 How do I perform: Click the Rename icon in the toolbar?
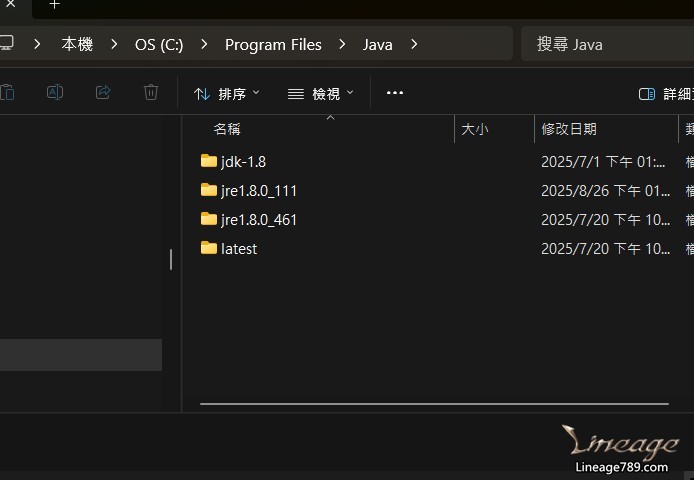(x=55, y=93)
